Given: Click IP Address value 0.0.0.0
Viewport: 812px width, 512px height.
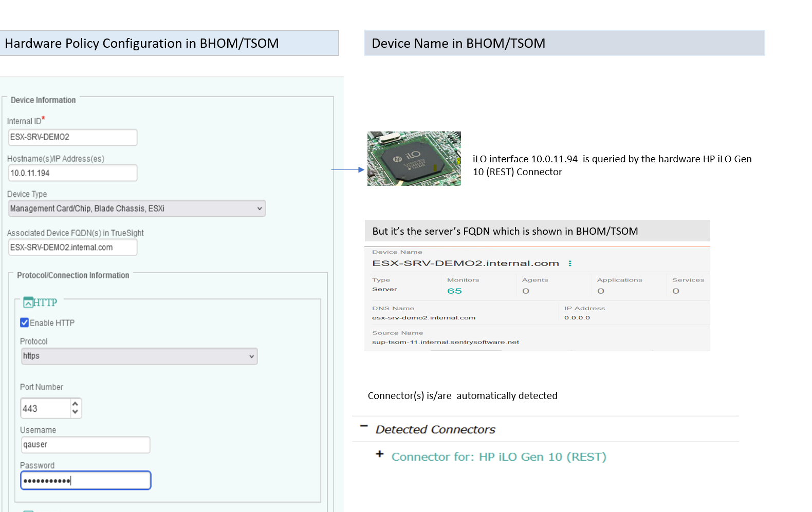Looking at the screenshot, I should (x=577, y=318).
